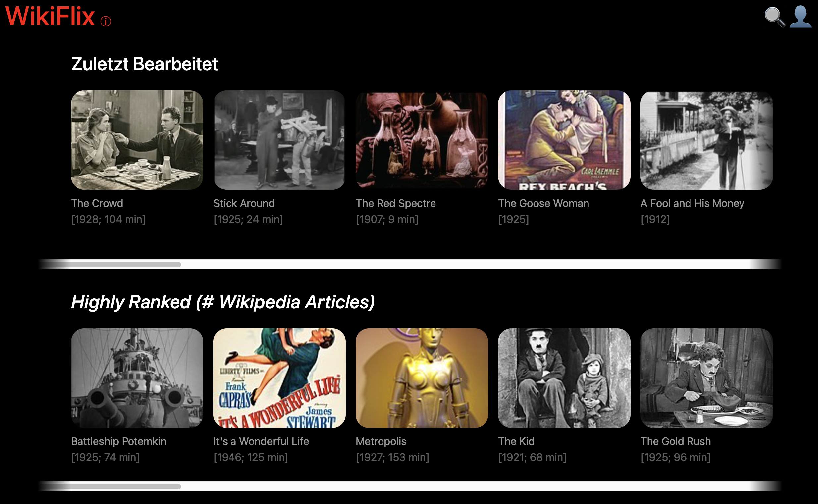The width and height of the screenshot is (818, 504).
Task: Select It's a Wonderful Life poster
Action: (279, 378)
